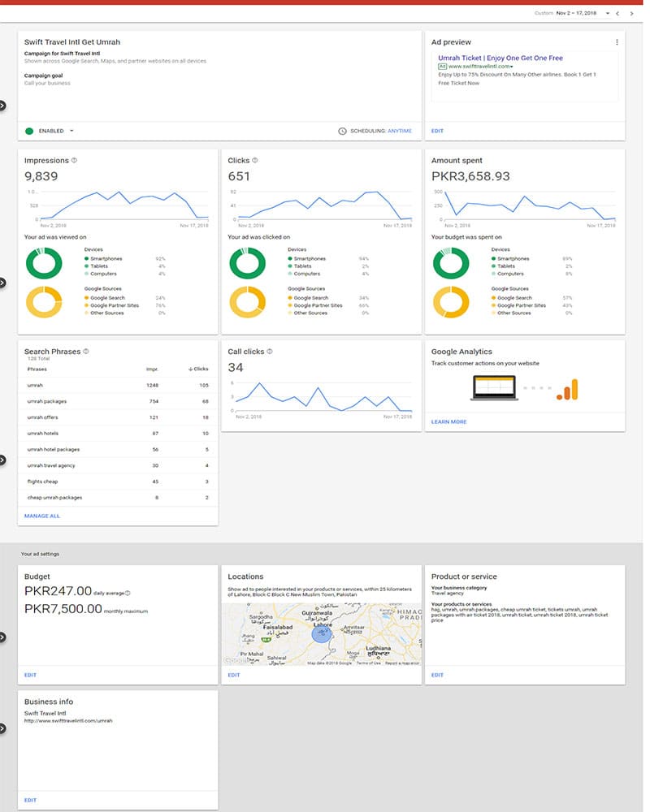The image size is (650, 812).
Task: Click the 651 clicks total
Action: tap(239, 176)
